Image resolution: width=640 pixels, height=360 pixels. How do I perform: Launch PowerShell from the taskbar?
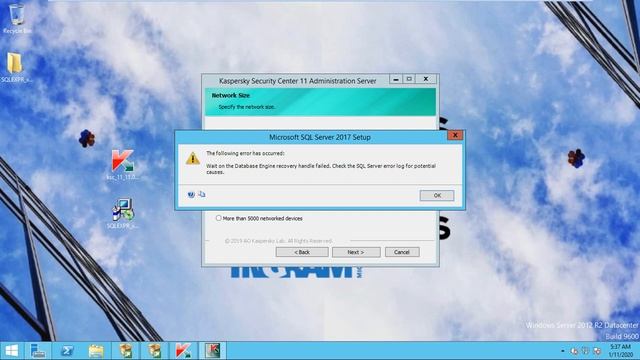click(67, 351)
